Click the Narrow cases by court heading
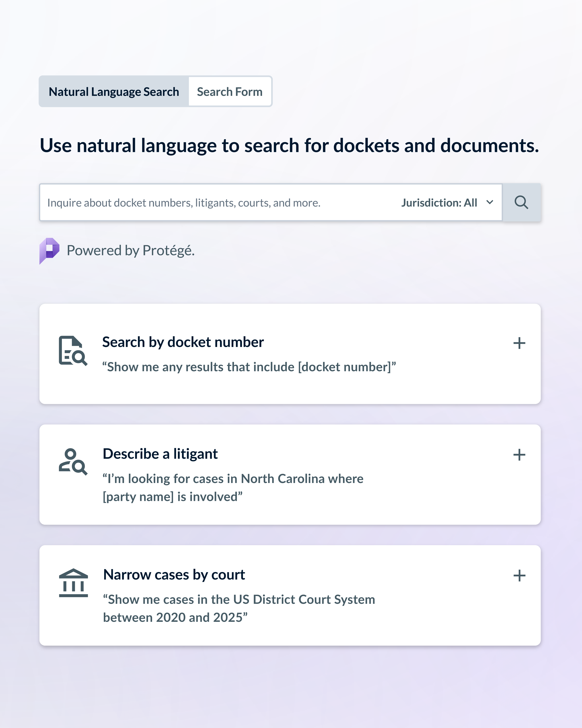 (x=174, y=575)
